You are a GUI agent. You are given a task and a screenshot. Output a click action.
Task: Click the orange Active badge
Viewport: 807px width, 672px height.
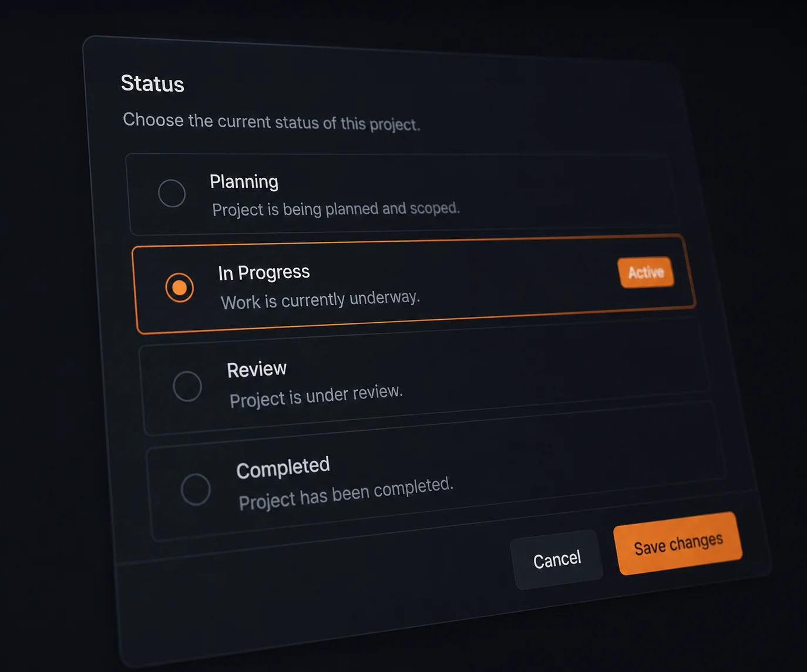(x=645, y=272)
